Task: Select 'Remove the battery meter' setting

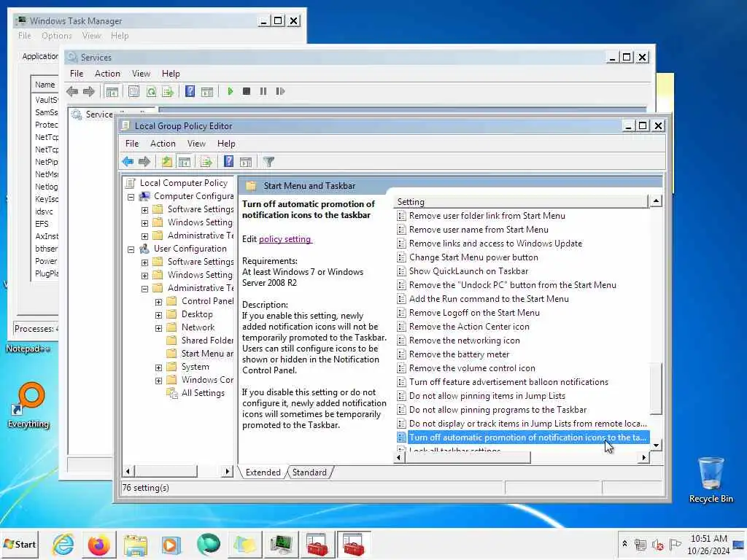Action: pyautogui.click(x=460, y=354)
